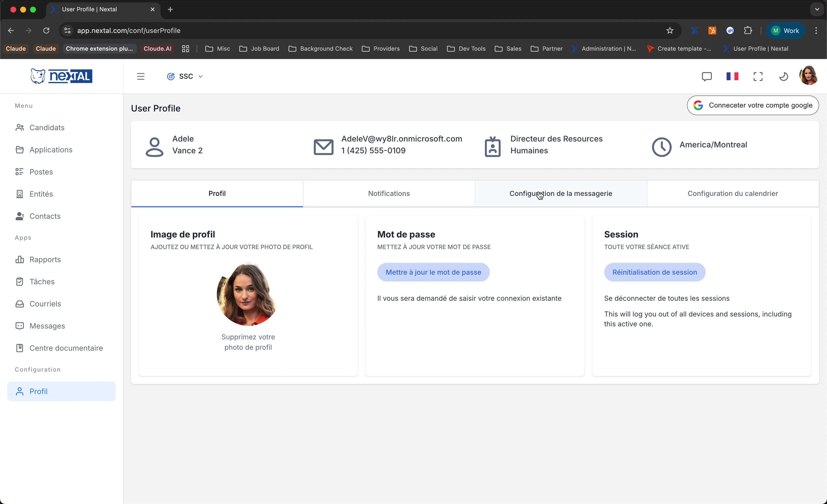This screenshot has width=827, height=504.
Task: Open the Courriels section
Action: pos(45,304)
